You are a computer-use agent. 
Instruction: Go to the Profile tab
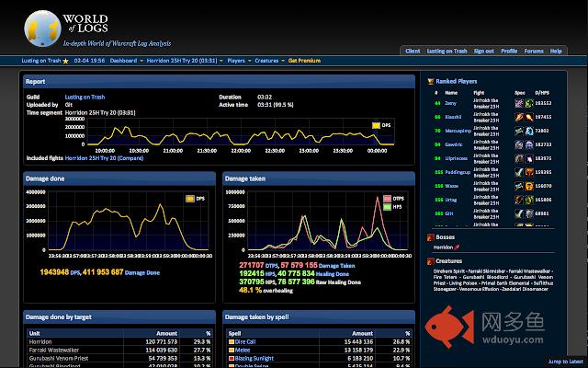click(509, 52)
